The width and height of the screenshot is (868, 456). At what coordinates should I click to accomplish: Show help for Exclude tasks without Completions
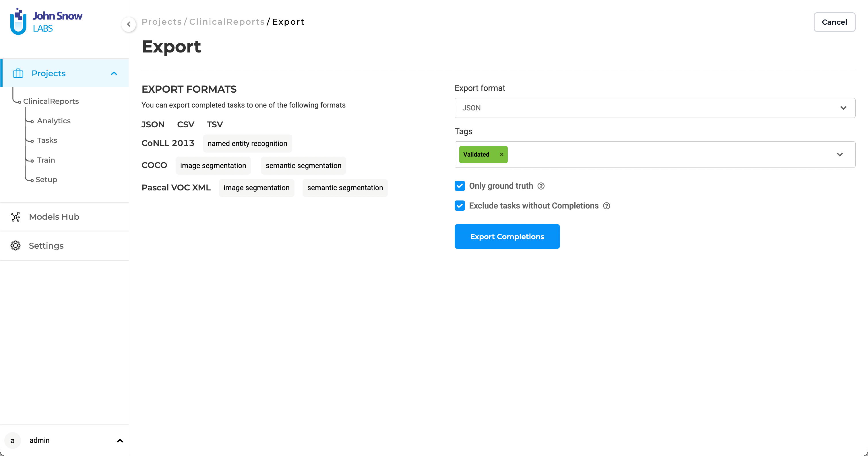click(607, 206)
